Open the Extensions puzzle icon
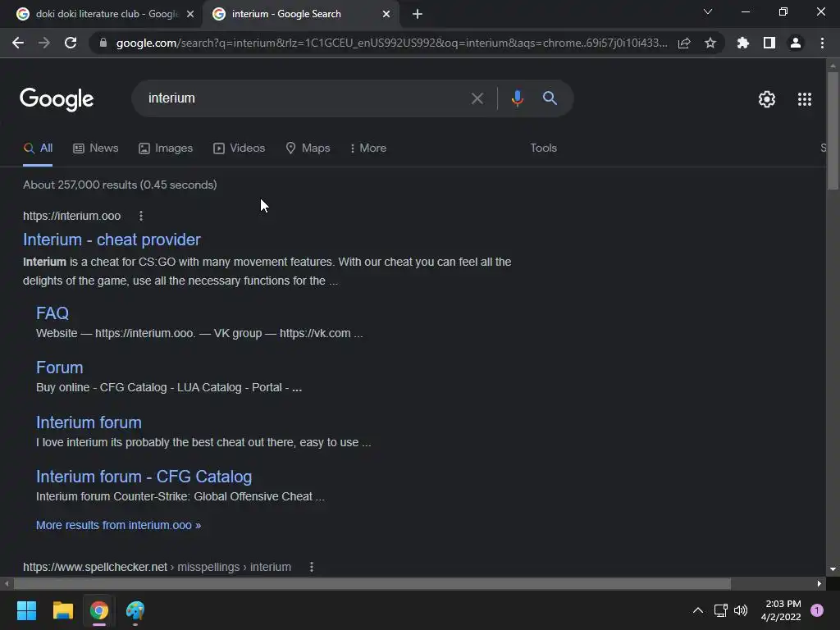Screen dimensions: 840x630 tap(742, 43)
